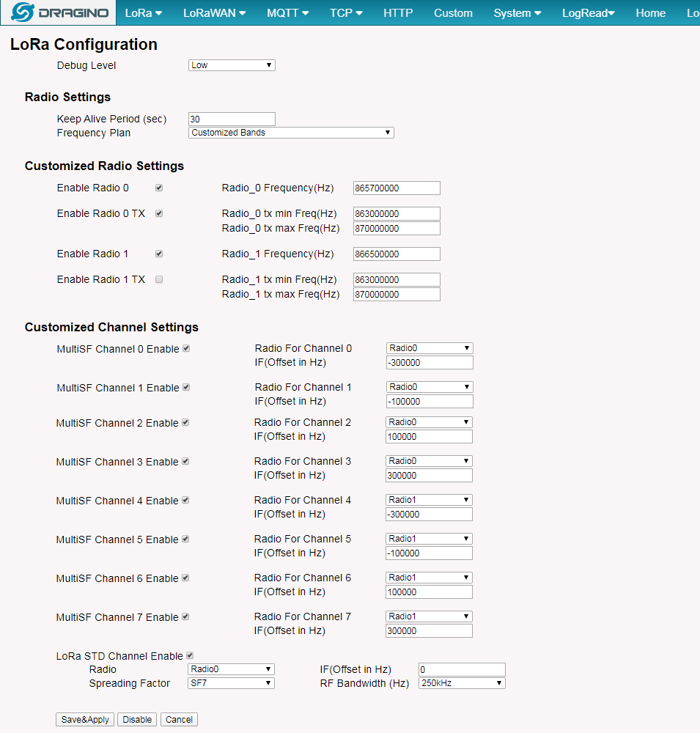Open the Spreading Factor dropdown

pos(231,683)
